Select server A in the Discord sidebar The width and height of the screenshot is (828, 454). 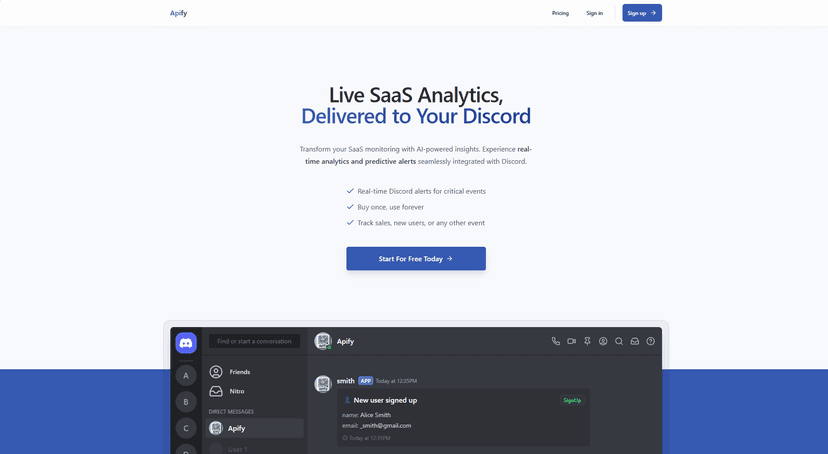[x=186, y=376]
